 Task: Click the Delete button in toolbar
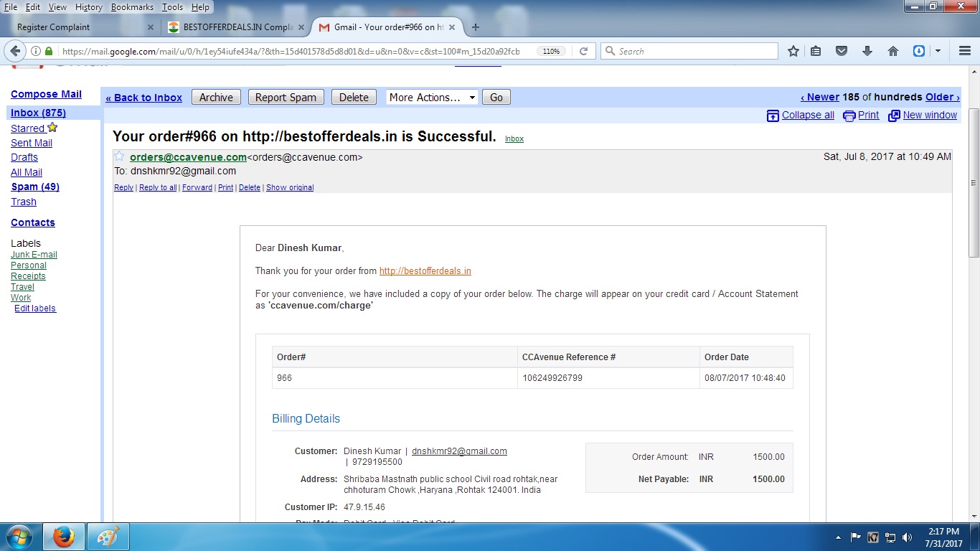[354, 98]
